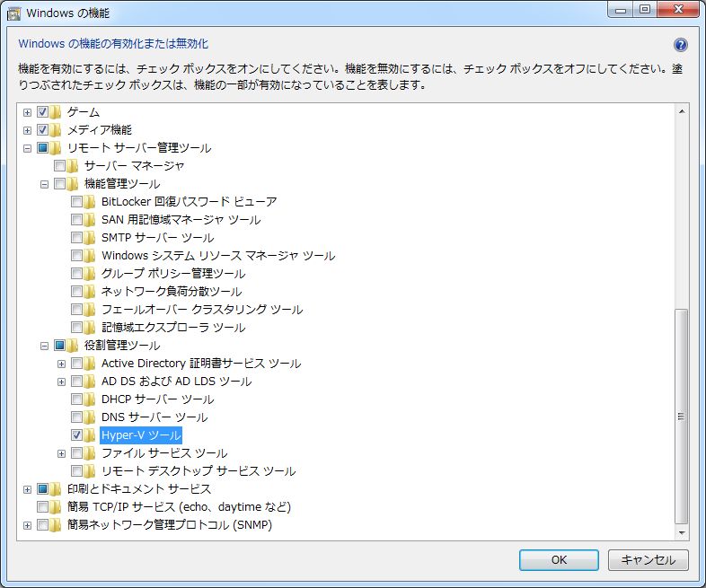The height and width of the screenshot is (588, 706).
Task: Check the ネットワーク負荷分散ツール checkbox
Action: (76, 292)
